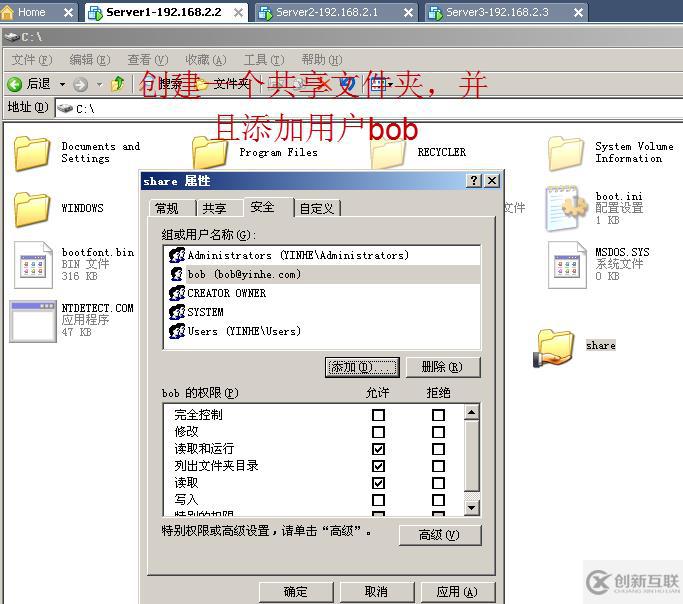
Task: Open the 查看(V) menu
Action: (x=148, y=60)
